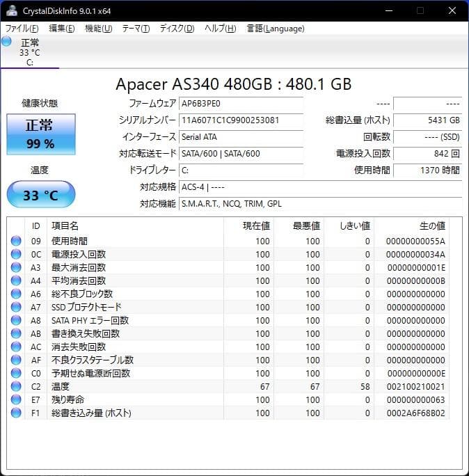Image resolution: width=469 pixels, height=476 pixels.
Task: Click status orb for AB 書き換え失敗回数 row
Action: pyautogui.click(x=16, y=333)
